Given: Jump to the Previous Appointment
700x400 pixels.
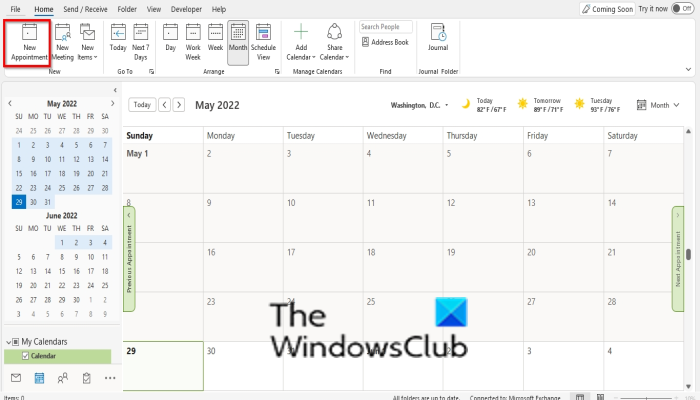Looking at the screenshot, I should (x=129, y=259).
